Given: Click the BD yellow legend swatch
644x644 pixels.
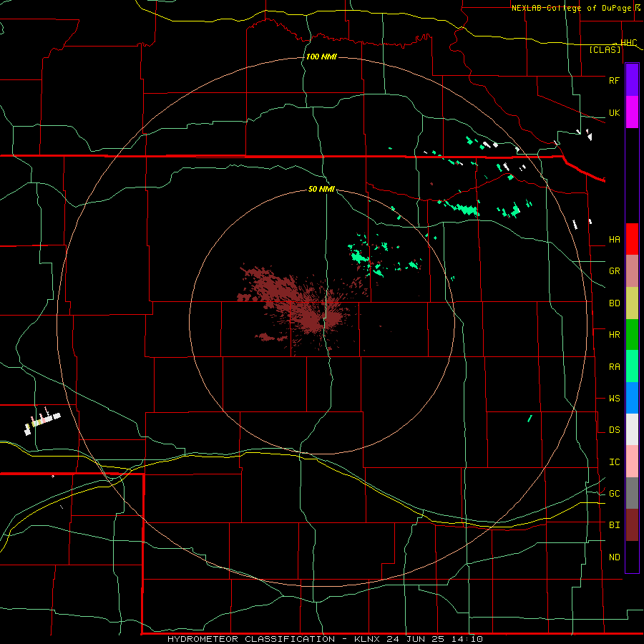Looking at the screenshot, I should tap(632, 303).
